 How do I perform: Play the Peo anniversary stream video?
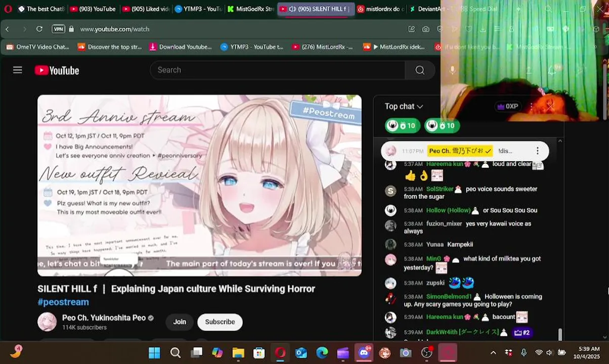[x=199, y=185]
